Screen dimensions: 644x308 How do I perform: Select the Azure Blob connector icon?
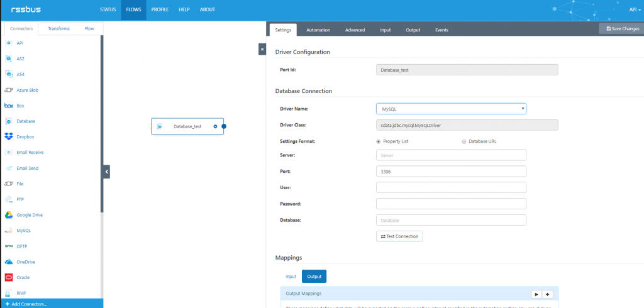pos(9,90)
